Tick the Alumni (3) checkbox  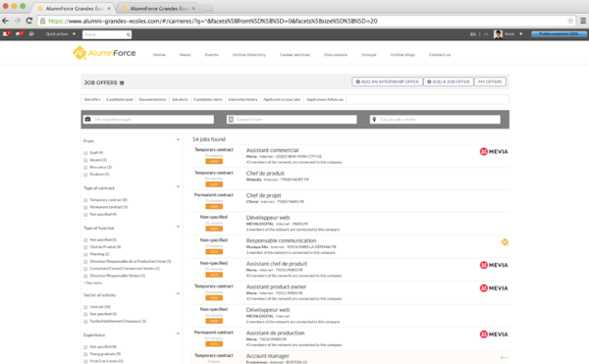point(85,160)
